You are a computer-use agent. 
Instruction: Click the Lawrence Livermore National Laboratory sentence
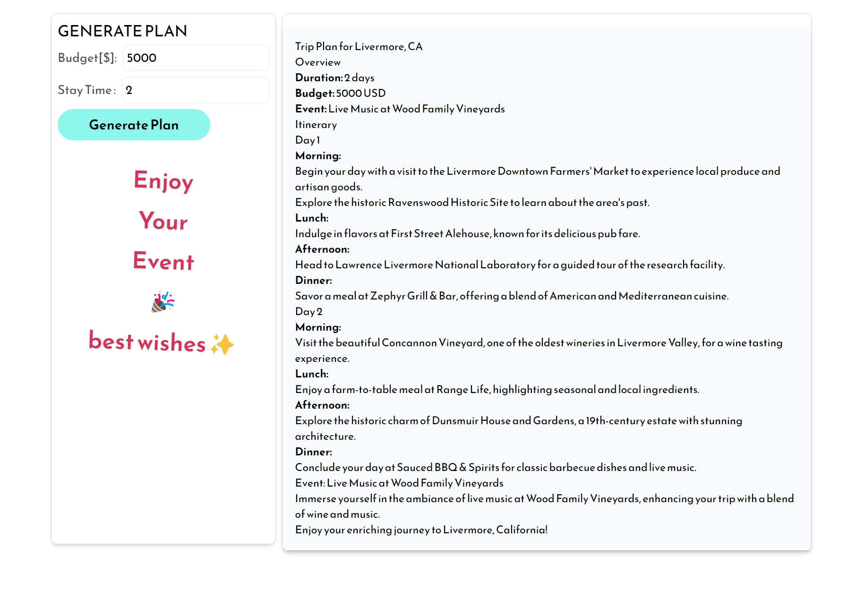(510, 265)
